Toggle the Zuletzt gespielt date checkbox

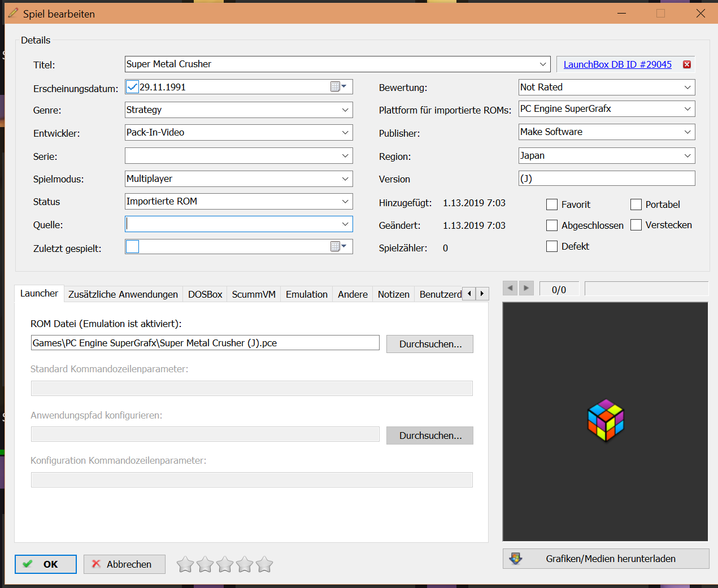tap(133, 246)
